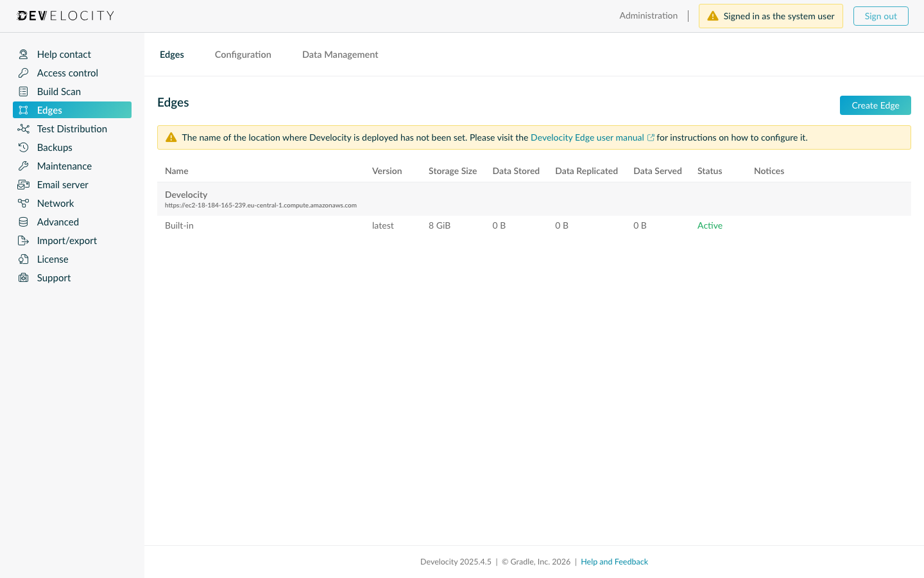Select the Support icon in the sidebar
The height and width of the screenshot is (578, 924).
[23, 277]
